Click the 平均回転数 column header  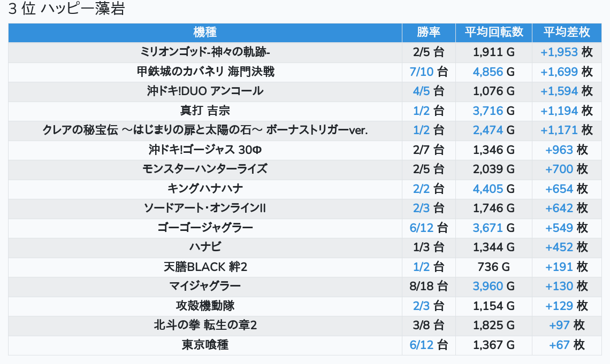(x=494, y=32)
